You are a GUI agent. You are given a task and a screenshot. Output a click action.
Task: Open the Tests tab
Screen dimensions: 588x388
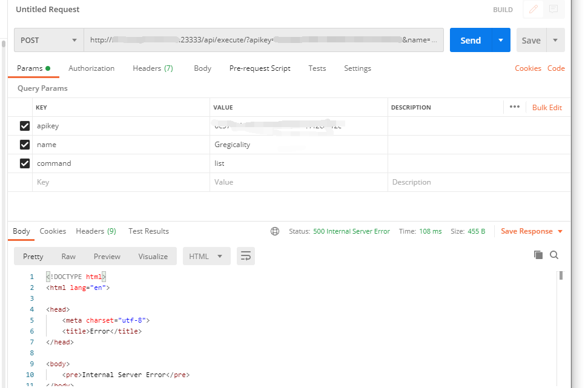[x=317, y=68]
